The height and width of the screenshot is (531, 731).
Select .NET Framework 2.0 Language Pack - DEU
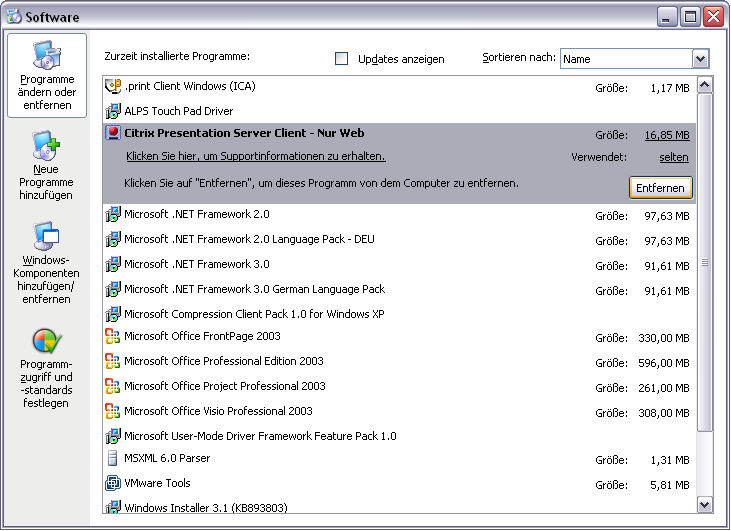click(x=399, y=240)
